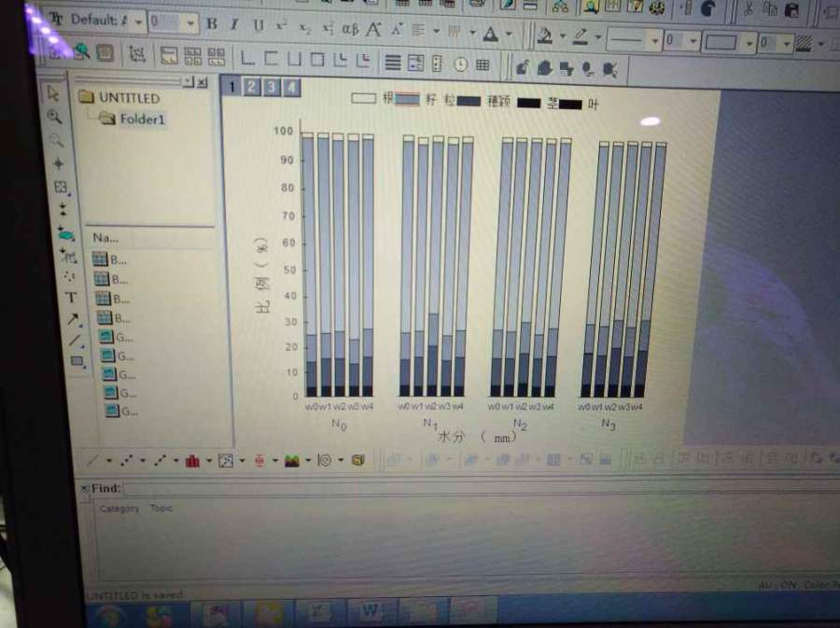The height and width of the screenshot is (628, 840).
Task: Click the rescale magnifier icon
Action: pyautogui.click(x=81, y=51)
